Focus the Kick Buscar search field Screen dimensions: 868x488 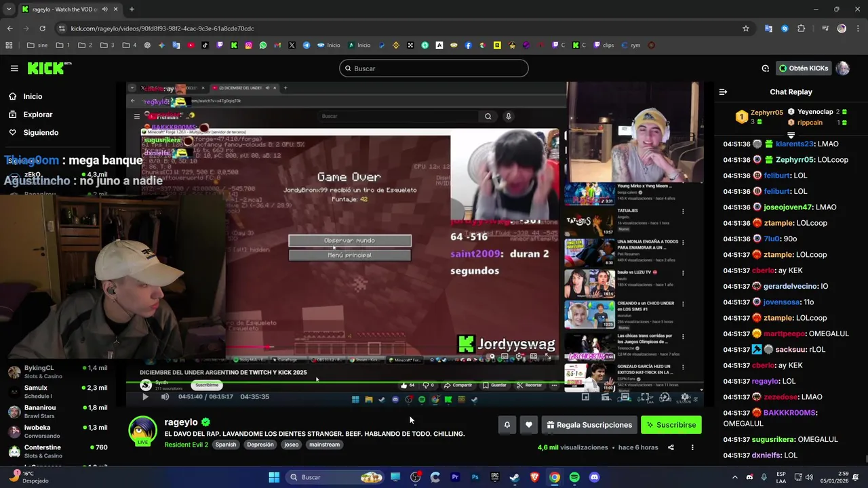(434, 68)
